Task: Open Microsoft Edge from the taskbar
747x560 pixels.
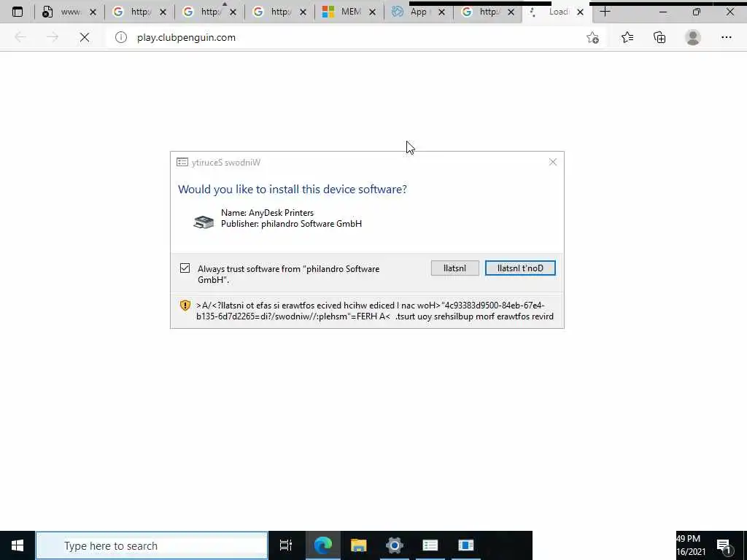Action: click(322, 545)
